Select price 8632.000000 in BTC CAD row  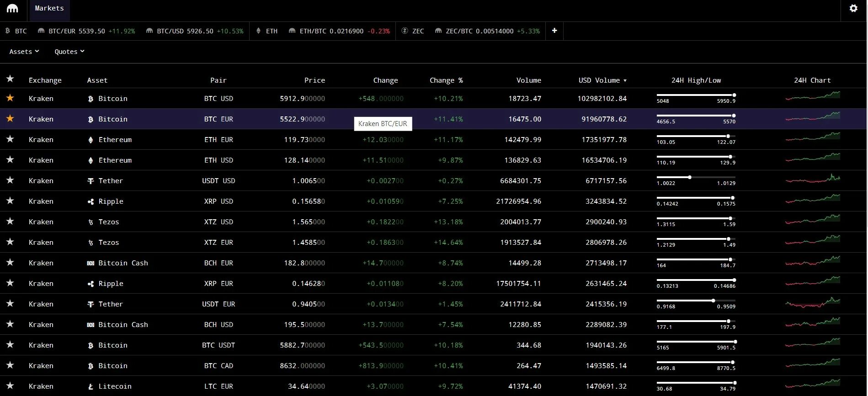click(302, 366)
